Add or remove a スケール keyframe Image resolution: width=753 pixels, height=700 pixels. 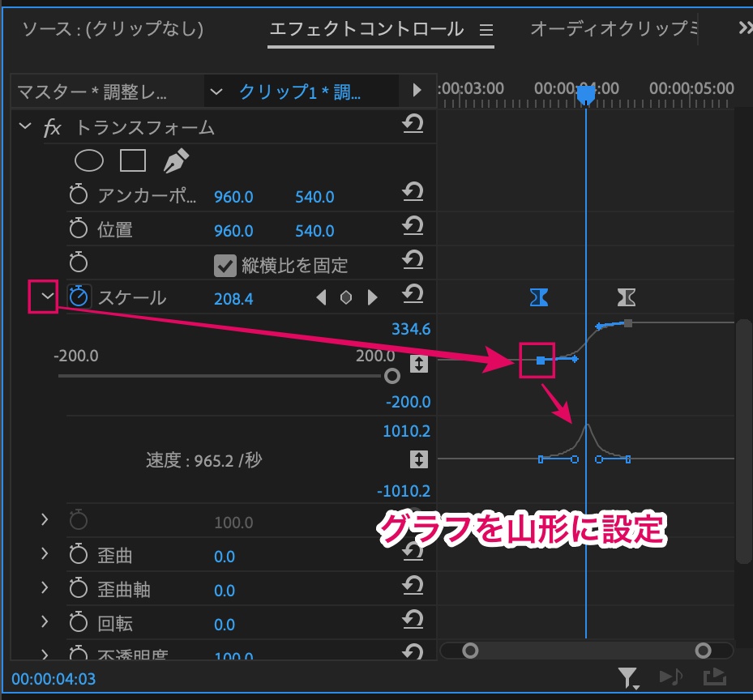pos(346,297)
